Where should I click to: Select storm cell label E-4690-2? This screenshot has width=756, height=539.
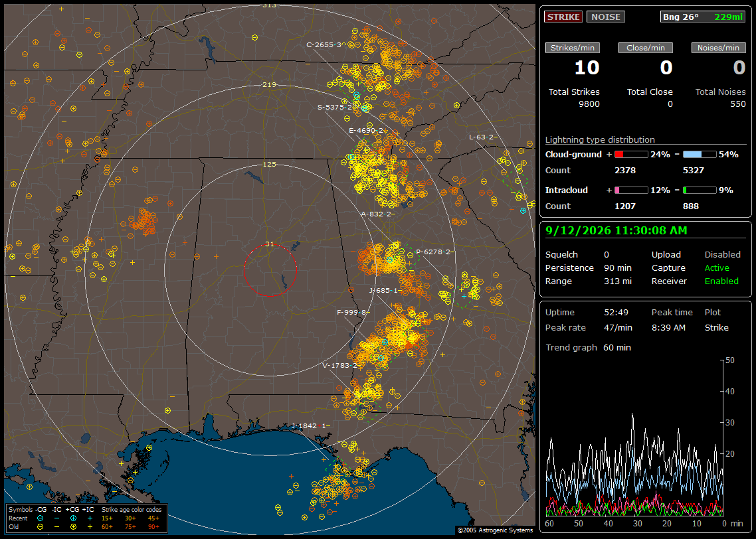pyautogui.click(x=367, y=130)
